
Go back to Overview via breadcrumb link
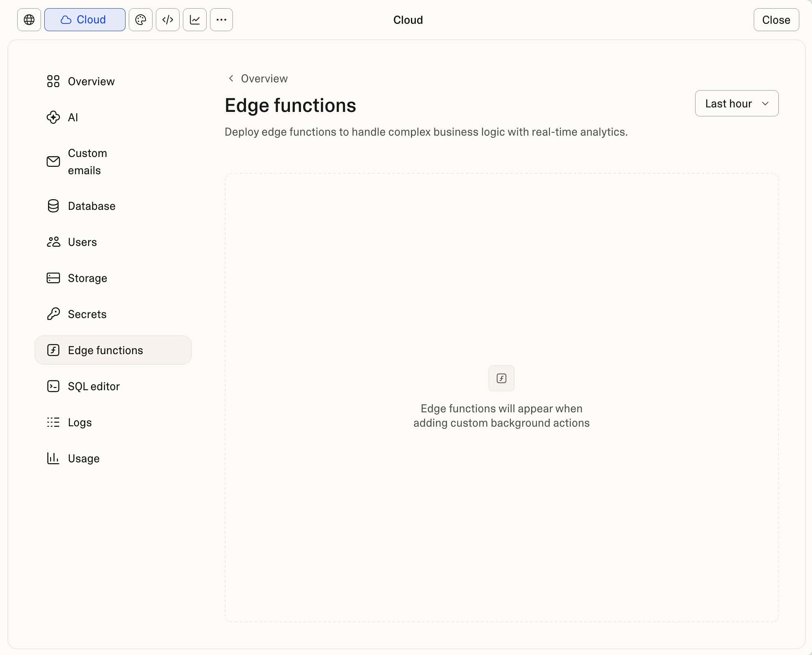pos(264,78)
